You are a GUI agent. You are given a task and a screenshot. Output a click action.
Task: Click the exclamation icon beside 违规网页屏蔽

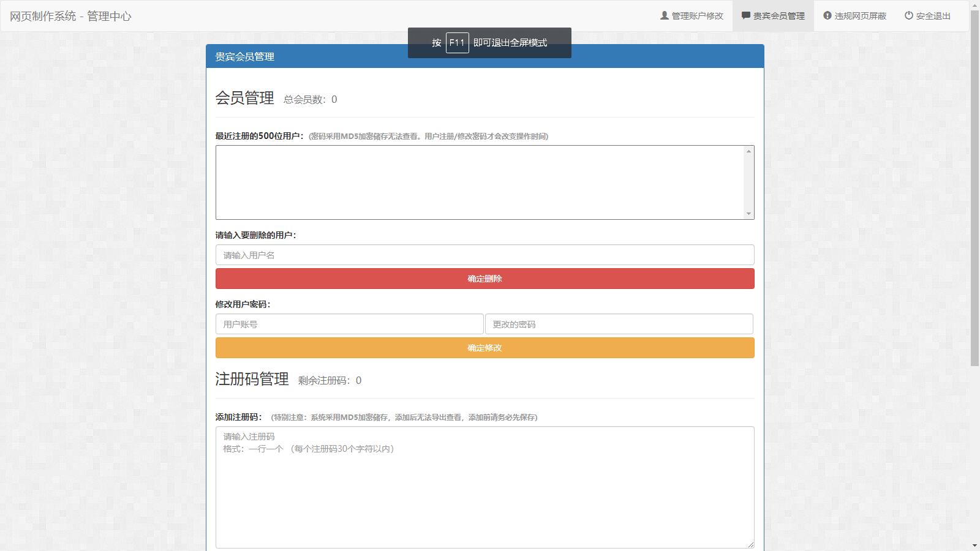click(827, 16)
